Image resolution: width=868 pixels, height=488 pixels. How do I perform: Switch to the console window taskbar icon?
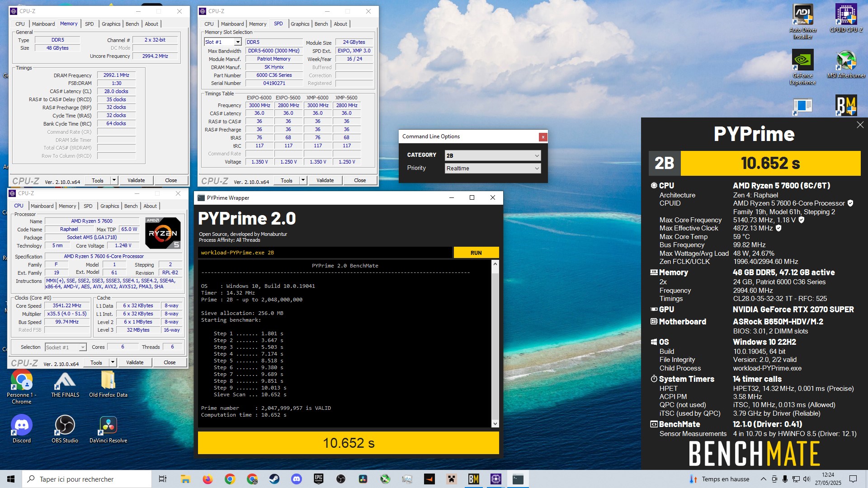pyautogui.click(x=518, y=479)
